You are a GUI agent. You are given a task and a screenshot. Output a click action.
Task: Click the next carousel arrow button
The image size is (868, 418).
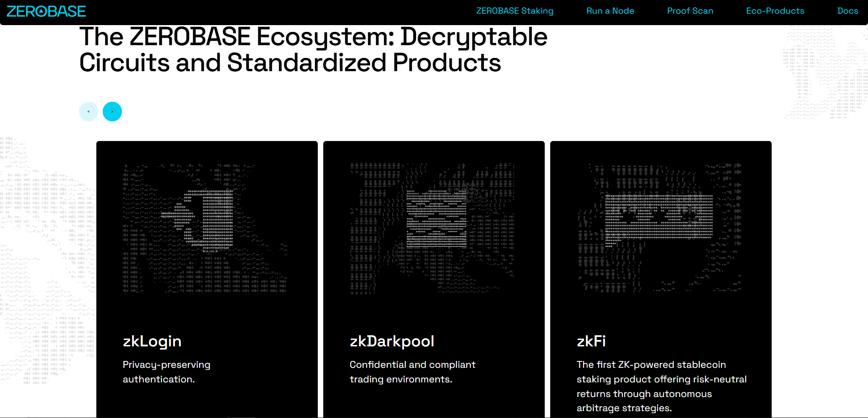click(112, 111)
